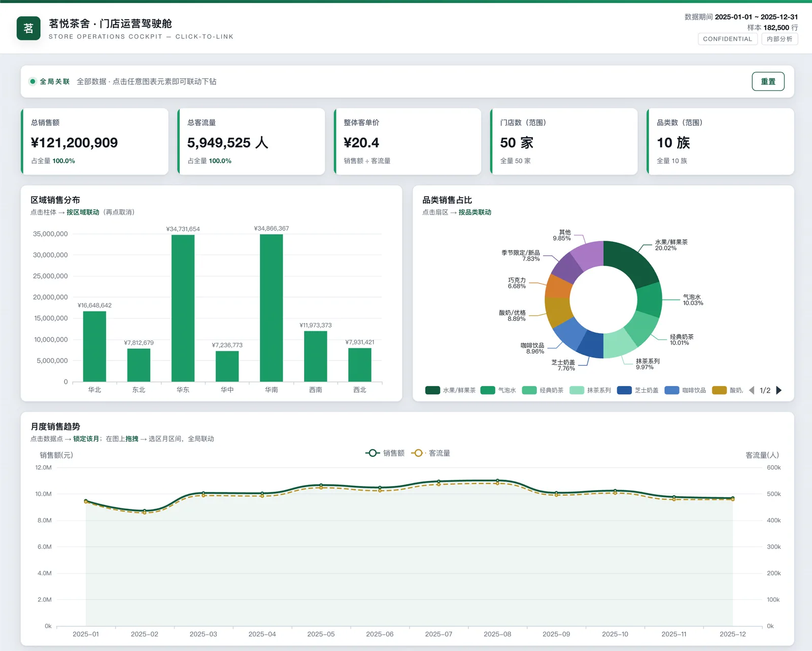Screen dimensions: 812x651
Task: Toggle 芝士奶盖 legend item
Action: pos(638,390)
